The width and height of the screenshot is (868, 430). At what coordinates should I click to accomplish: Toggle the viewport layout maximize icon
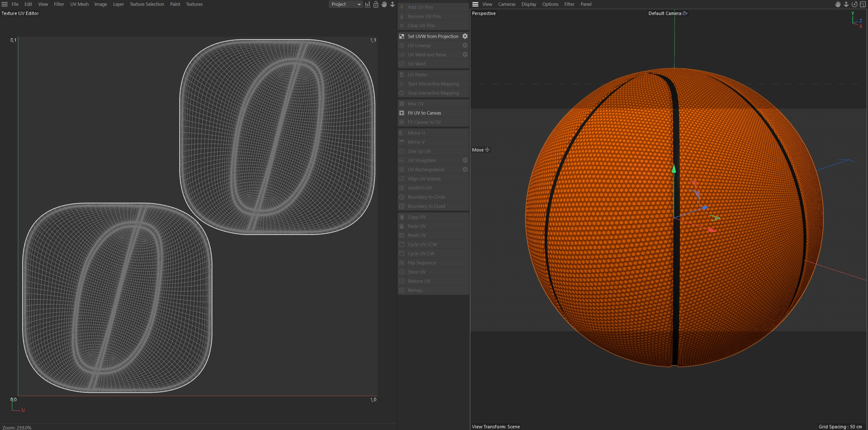(x=863, y=4)
